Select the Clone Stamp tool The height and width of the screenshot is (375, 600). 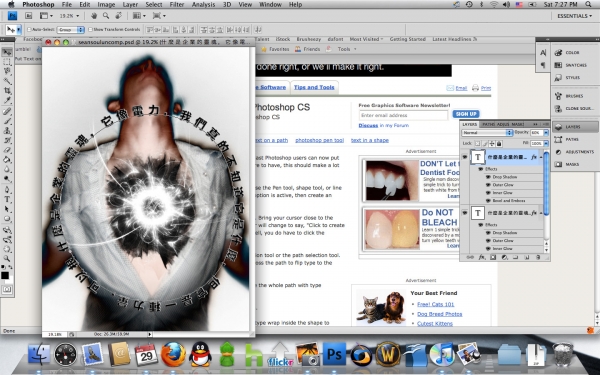(7, 131)
